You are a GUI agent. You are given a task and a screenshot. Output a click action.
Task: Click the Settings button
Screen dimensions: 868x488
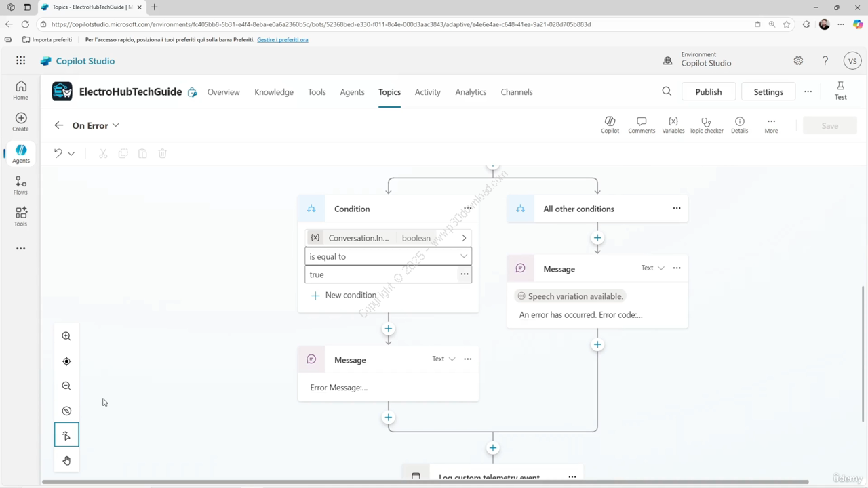pos(768,92)
